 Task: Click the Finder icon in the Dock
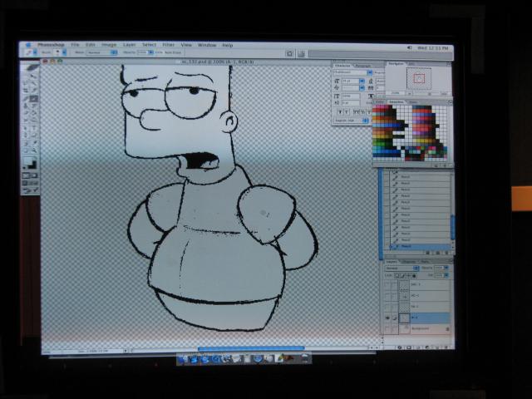click(184, 359)
